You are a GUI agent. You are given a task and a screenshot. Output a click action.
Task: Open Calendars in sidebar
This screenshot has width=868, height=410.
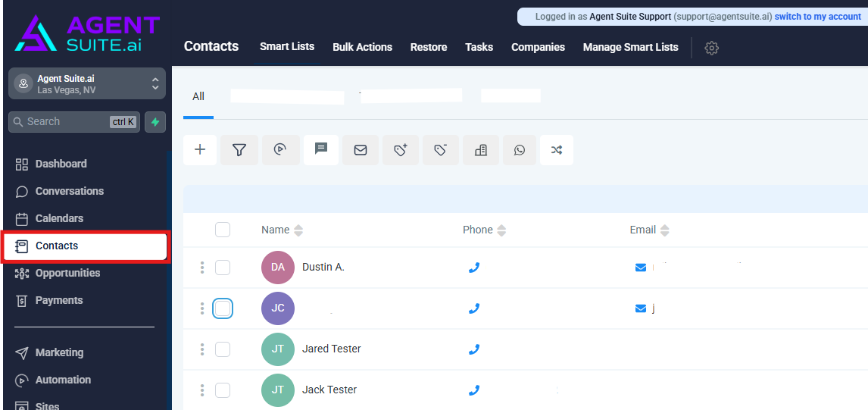pos(59,218)
